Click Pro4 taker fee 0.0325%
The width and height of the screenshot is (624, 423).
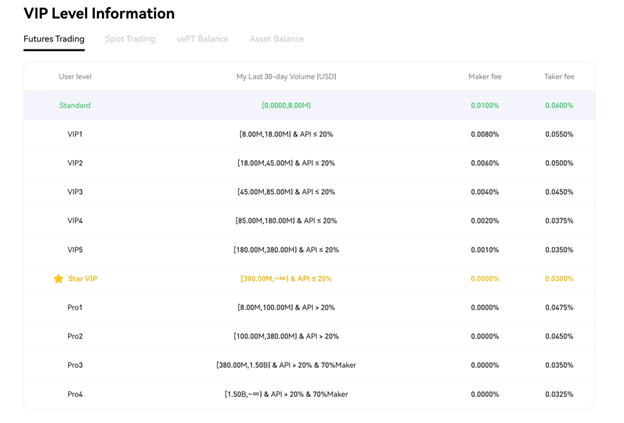pyautogui.click(x=559, y=394)
